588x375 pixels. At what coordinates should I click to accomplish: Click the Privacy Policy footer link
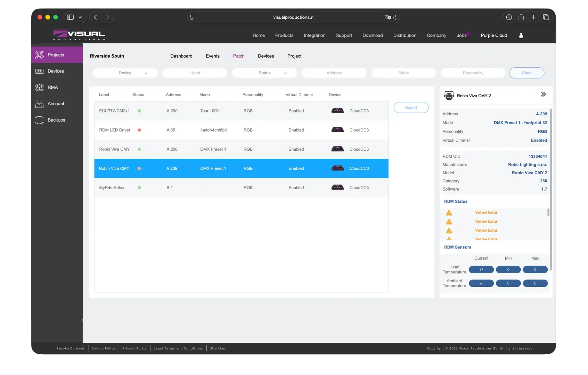(134, 348)
